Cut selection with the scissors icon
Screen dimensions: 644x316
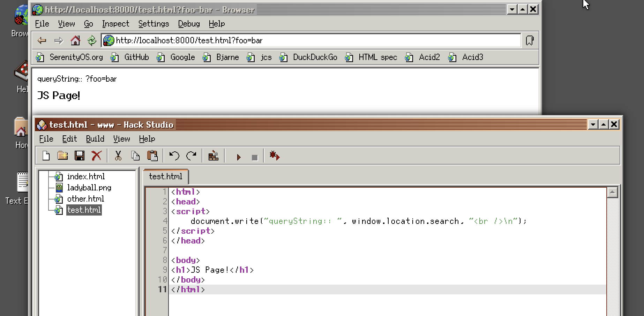coord(118,156)
